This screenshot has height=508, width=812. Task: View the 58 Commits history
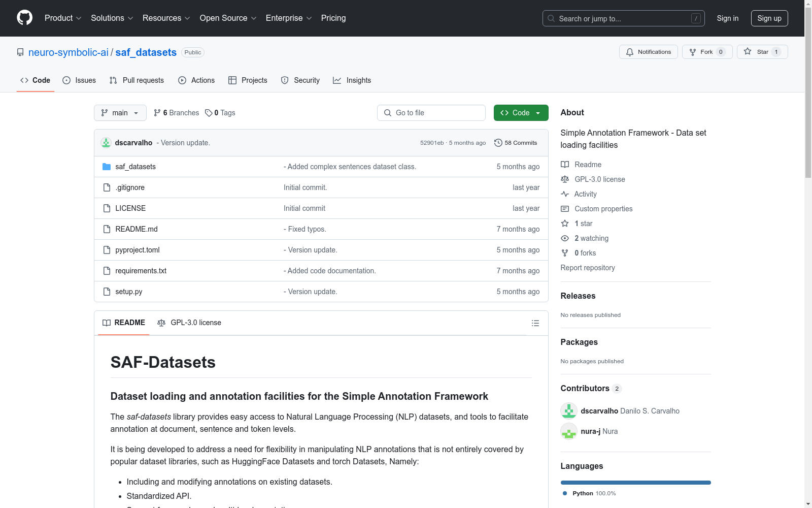516,143
